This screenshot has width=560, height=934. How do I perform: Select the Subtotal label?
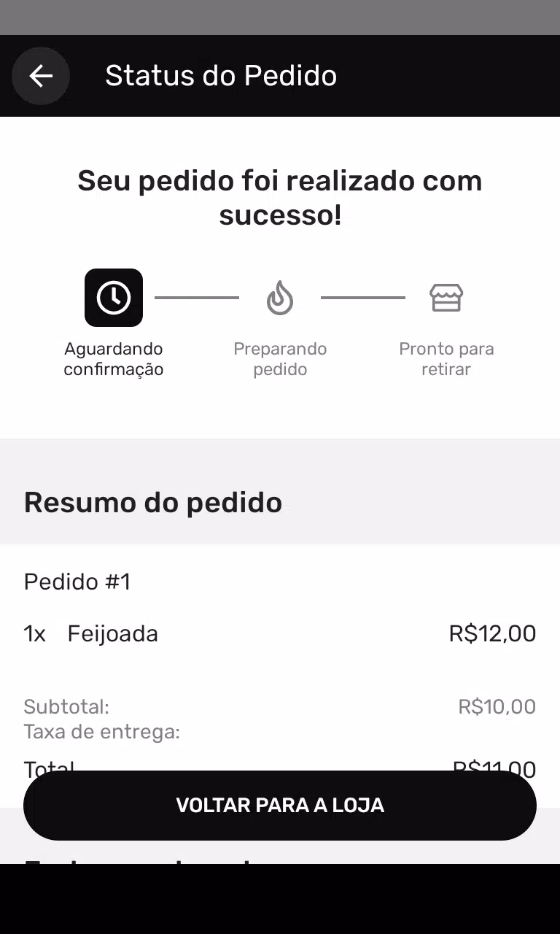[x=66, y=706]
